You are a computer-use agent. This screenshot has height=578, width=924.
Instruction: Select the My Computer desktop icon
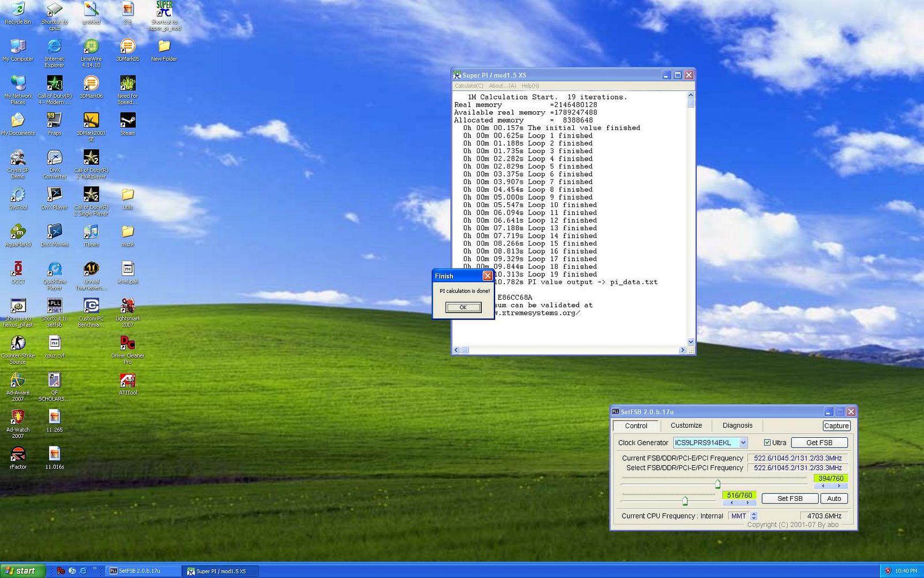pos(18,50)
